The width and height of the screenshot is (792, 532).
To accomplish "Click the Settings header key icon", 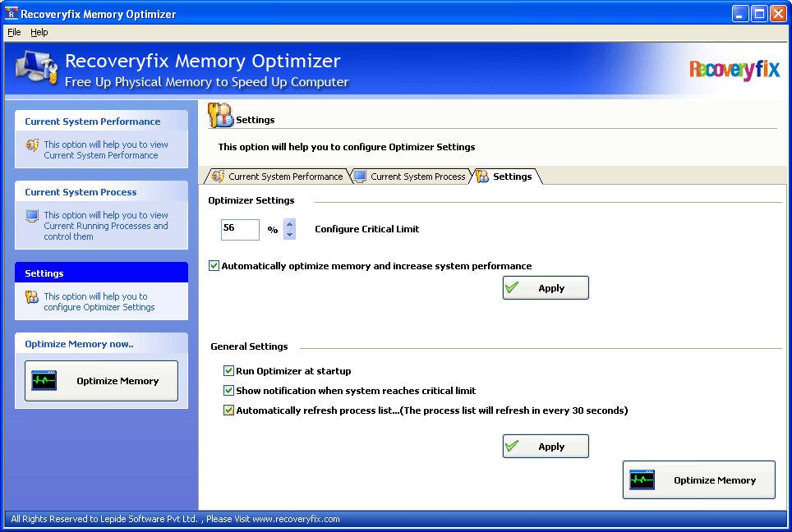I will [220, 115].
